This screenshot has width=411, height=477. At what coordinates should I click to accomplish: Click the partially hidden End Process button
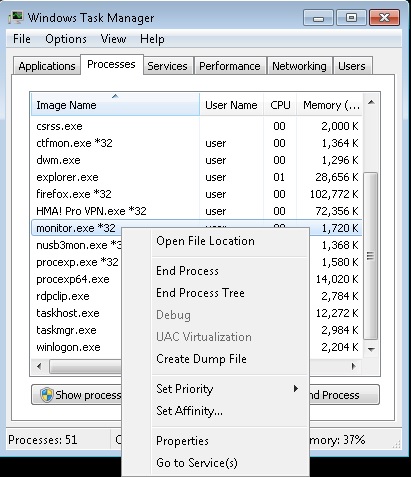click(344, 395)
